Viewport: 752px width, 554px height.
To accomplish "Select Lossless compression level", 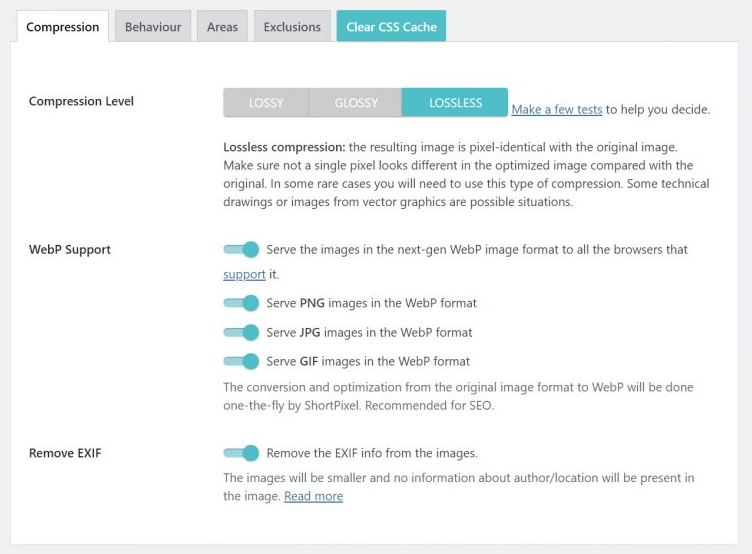I will pyautogui.click(x=455, y=103).
